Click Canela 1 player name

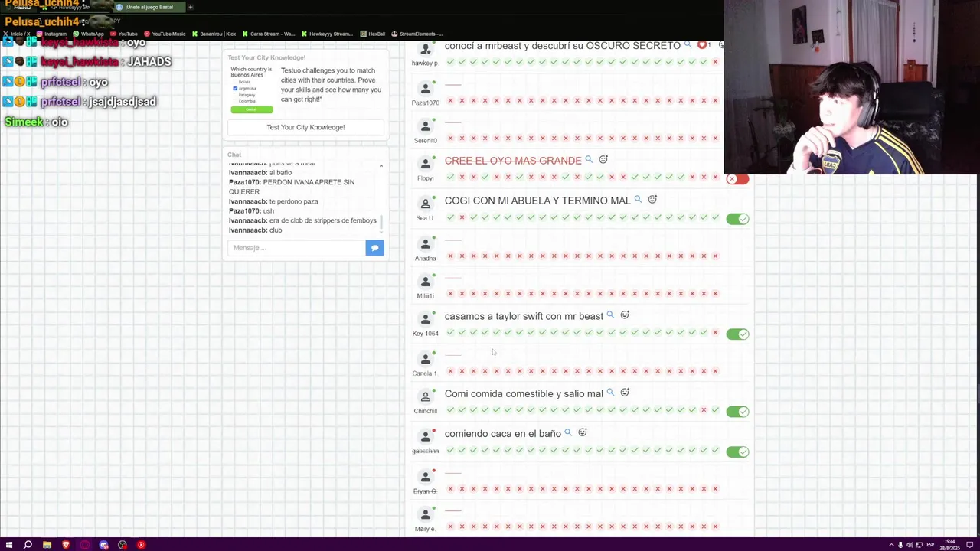[424, 373]
